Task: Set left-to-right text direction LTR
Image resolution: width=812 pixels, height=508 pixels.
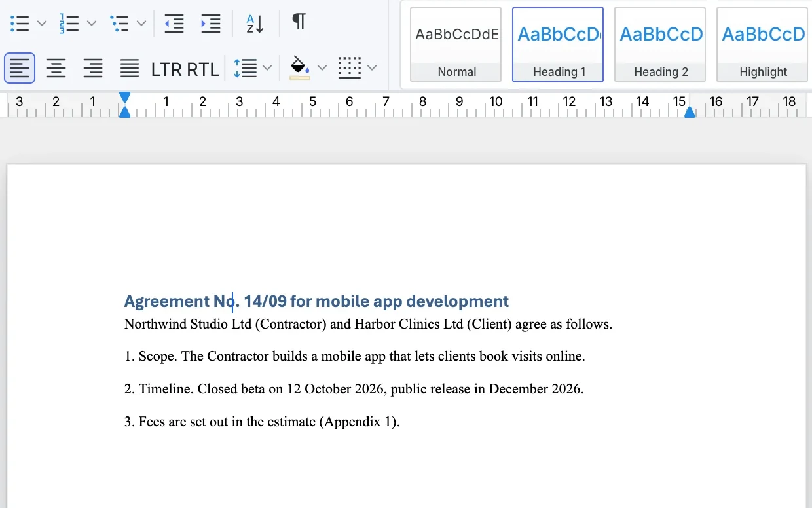Action: tap(166, 69)
